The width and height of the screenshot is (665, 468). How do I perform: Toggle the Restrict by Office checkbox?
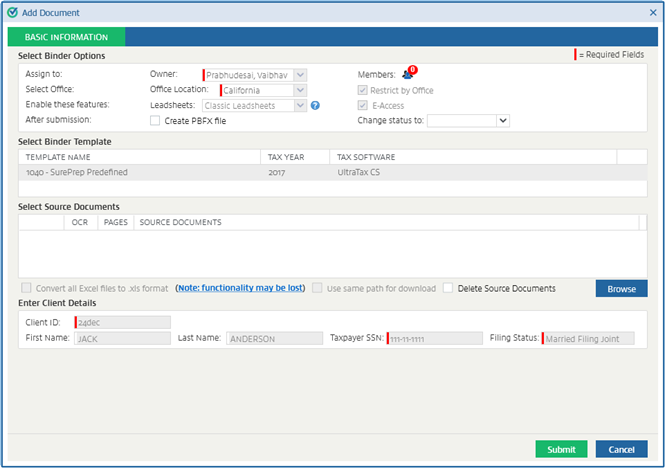[x=363, y=90]
